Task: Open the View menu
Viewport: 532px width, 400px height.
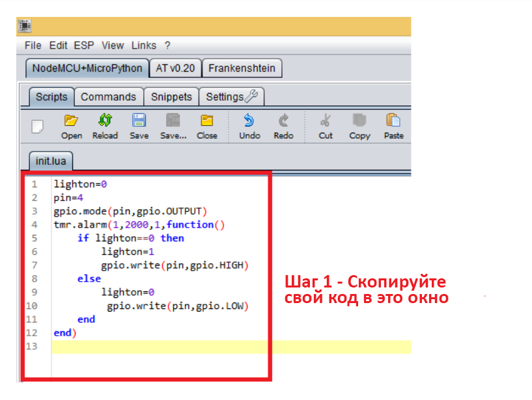Action: [113, 46]
